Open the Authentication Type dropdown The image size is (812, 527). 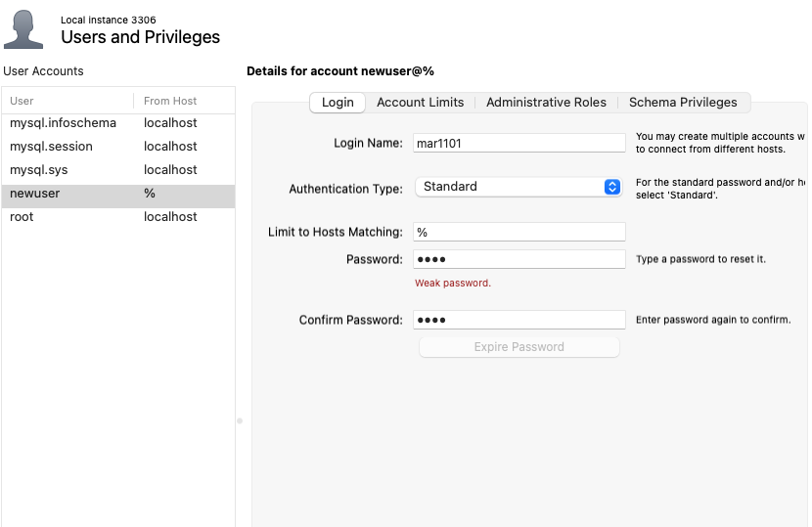pos(519,187)
